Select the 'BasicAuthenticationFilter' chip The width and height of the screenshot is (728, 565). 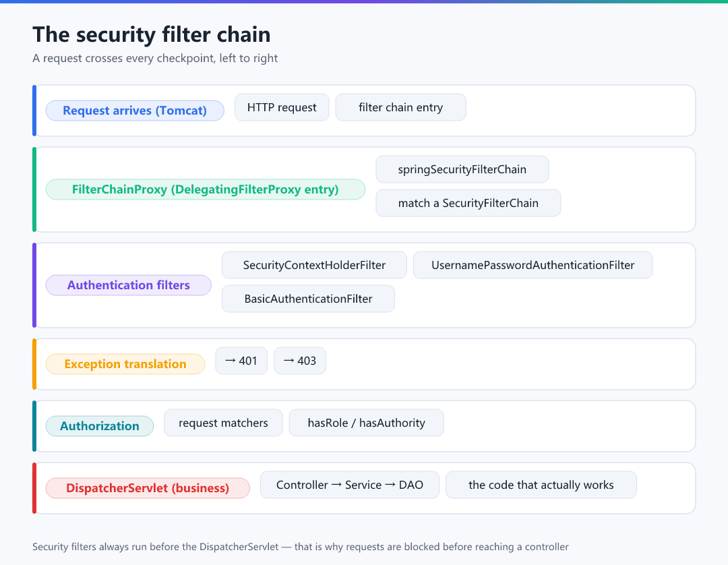point(308,299)
